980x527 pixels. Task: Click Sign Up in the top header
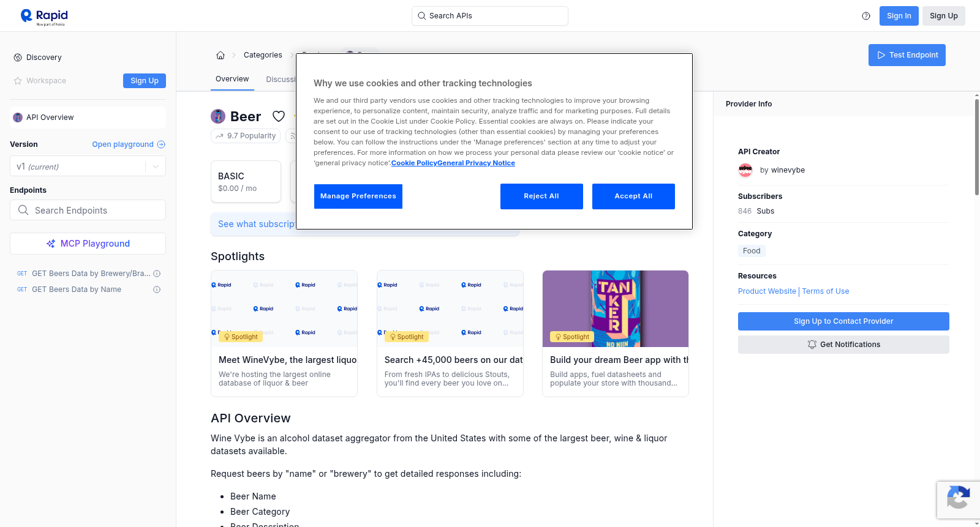(x=944, y=16)
